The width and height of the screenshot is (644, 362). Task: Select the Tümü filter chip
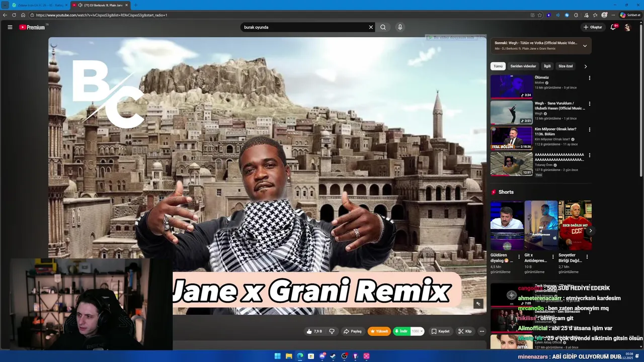click(498, 66)
